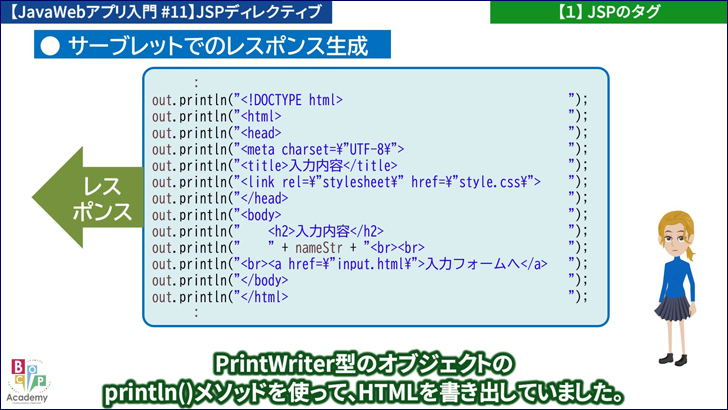Click the green レスポンス arrow
Viewport: 728px width, 410px height.
tap(90, 198)
